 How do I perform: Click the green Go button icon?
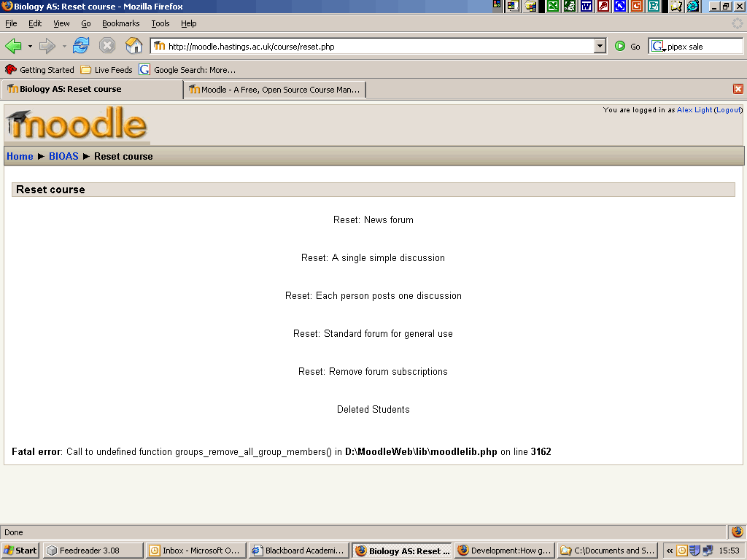tap(620, 46)
